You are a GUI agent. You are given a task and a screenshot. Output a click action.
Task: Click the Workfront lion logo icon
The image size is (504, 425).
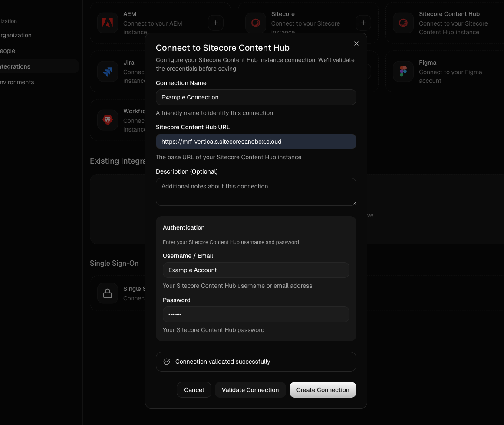click(108, 120)
